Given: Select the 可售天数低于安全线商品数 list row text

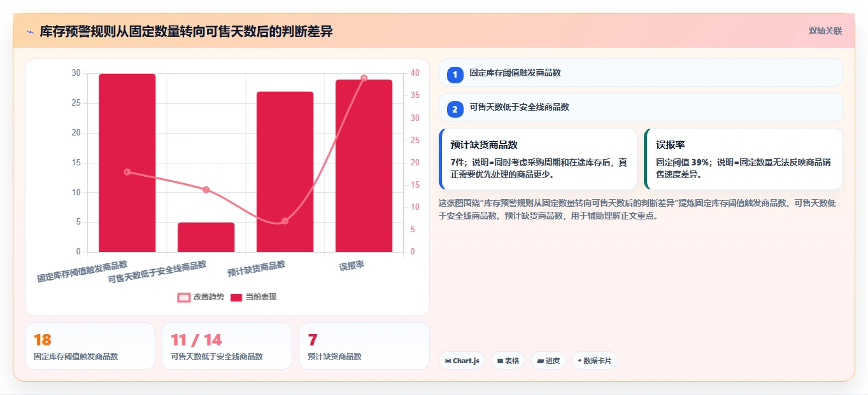Looking at the screenshot, I should [x=520, y=107].
